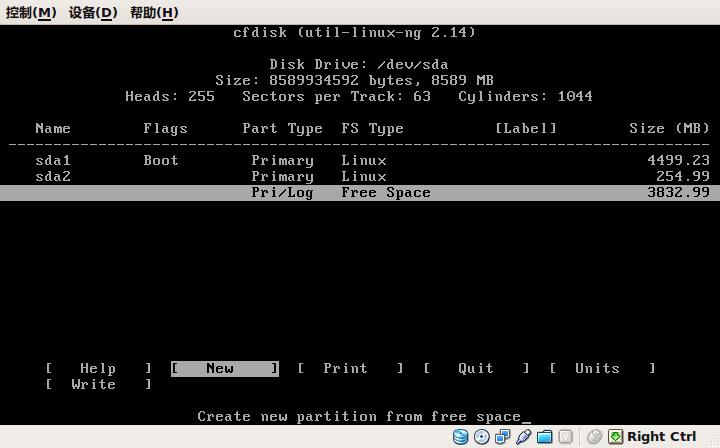Click the Size (MB) column header

pos(669,128)
